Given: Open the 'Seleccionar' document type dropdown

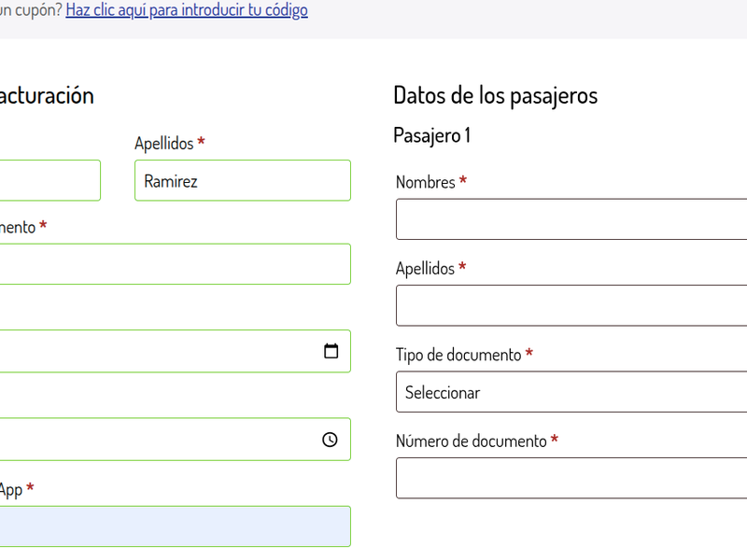Looking at the screenshot, I should point(570,392).
